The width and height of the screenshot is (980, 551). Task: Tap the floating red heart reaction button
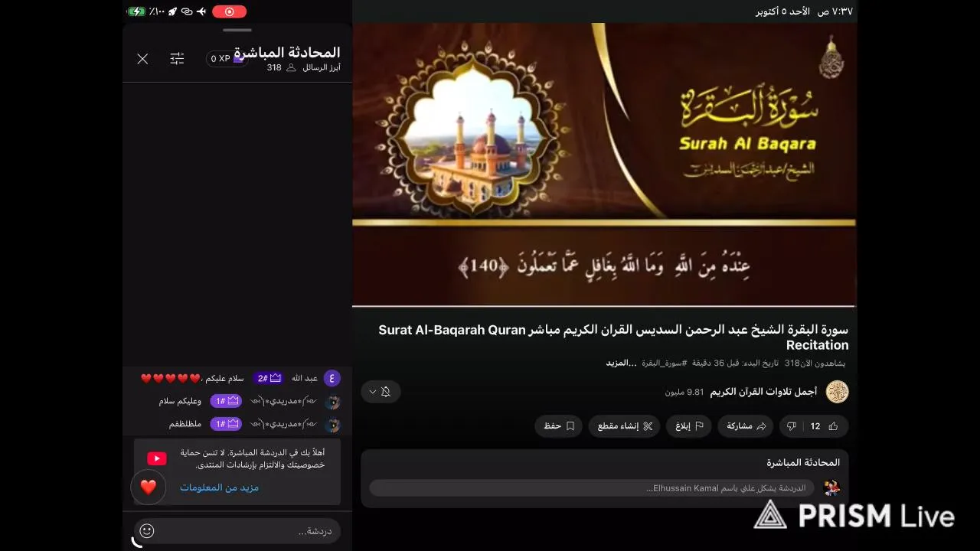pos(148,487)
